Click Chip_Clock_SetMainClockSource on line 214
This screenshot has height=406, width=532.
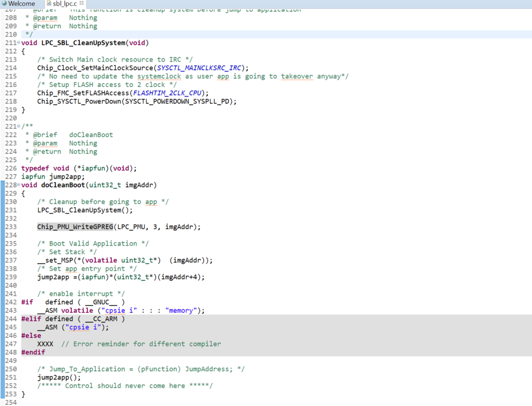(95, 68)
